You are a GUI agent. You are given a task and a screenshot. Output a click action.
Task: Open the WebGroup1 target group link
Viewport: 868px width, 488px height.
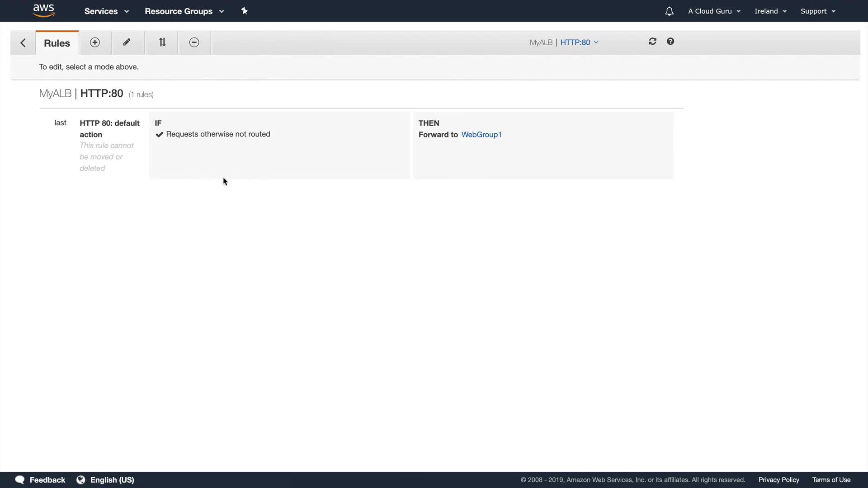tap(481, 135)
